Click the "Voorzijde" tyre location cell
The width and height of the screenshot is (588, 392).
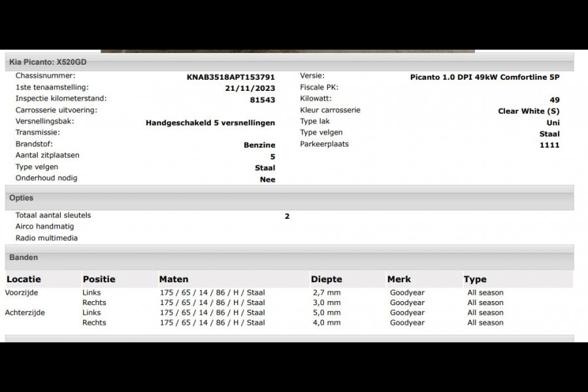[x=22, y=293]
